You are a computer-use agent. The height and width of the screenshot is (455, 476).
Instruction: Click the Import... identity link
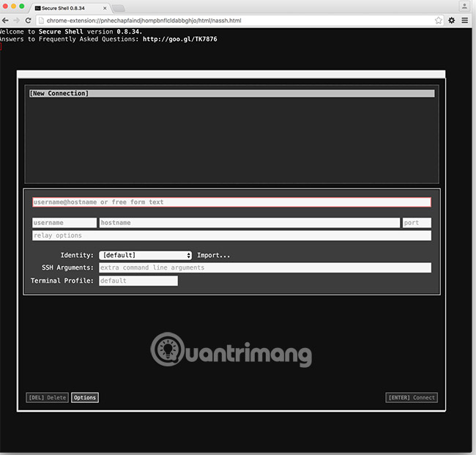pyautogui.click(x=213, y=255)
